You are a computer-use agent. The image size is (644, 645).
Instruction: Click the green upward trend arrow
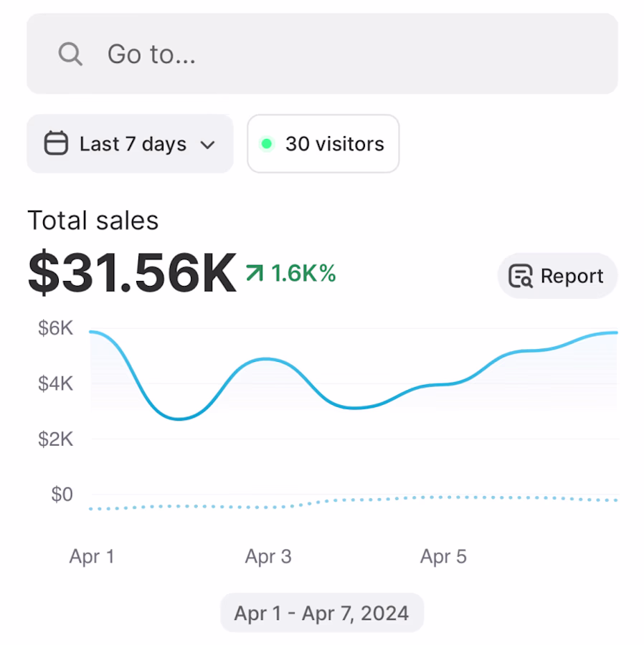pos(255,273)
